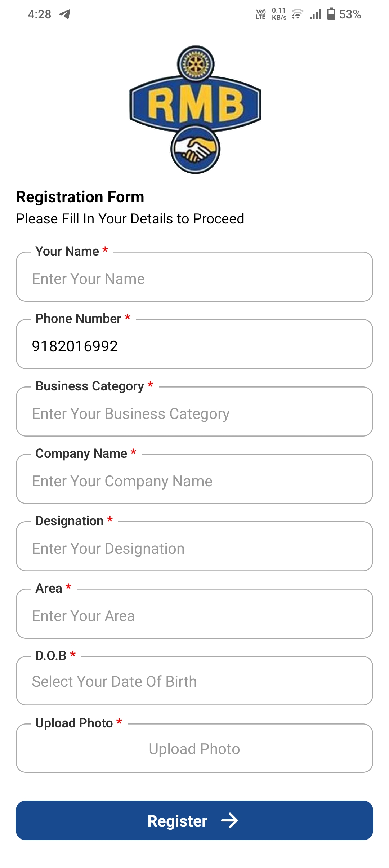The height and width of the screenshot is (868, 389).
Task: Tap the battery icon in status bar
Action: point(331,14)
